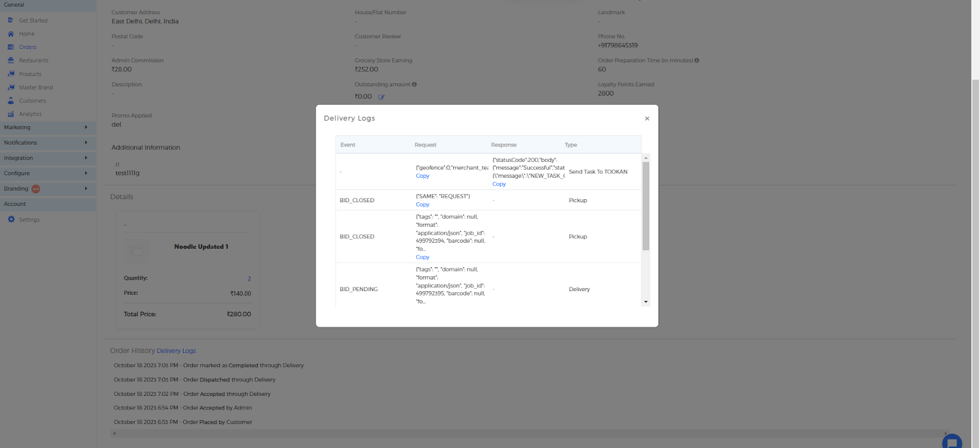Click Grocery Store Earning ₹252.00 value

[366, 70]
